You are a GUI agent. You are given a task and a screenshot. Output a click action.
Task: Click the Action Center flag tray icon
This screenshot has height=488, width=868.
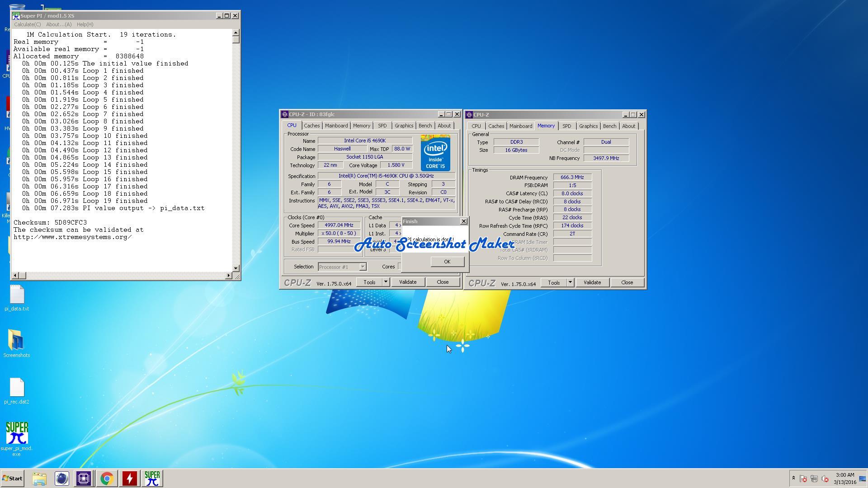(803, 479)
